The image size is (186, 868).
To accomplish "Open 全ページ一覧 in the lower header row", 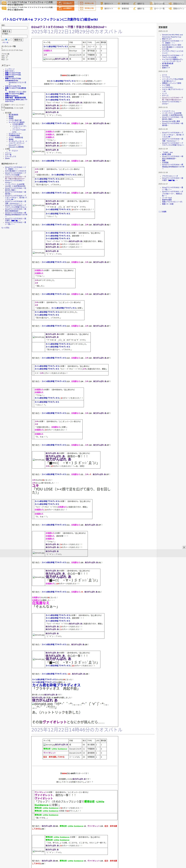I will coord(159,8).
